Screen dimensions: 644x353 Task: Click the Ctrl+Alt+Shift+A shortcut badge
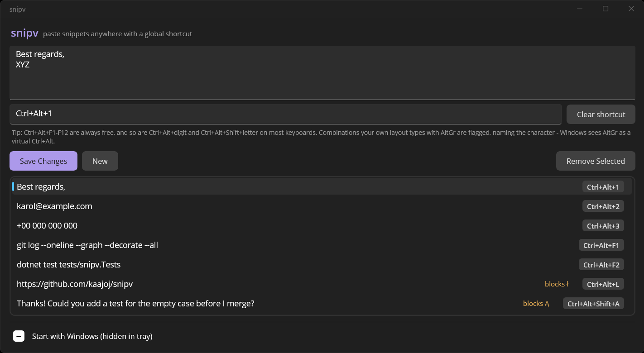tap(593, 304)
